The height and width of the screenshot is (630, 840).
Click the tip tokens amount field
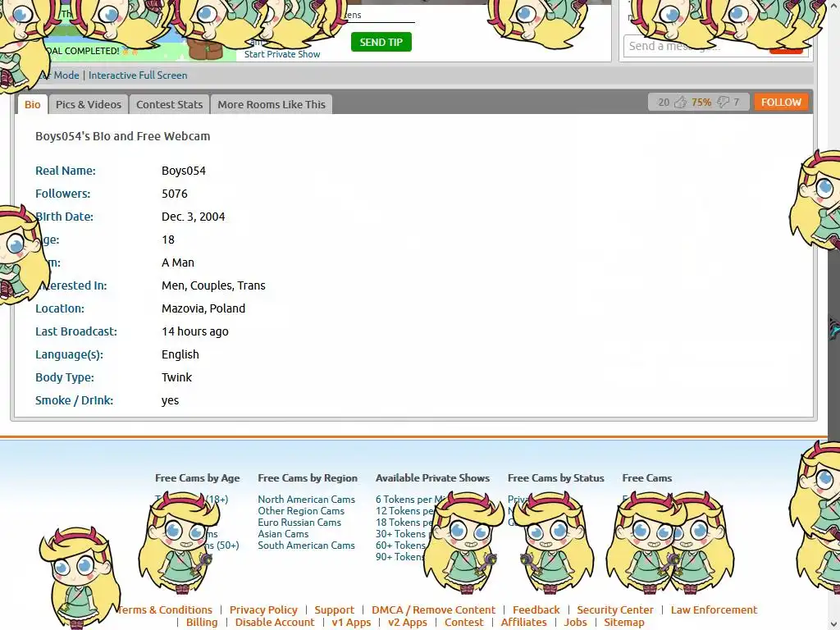377,15
